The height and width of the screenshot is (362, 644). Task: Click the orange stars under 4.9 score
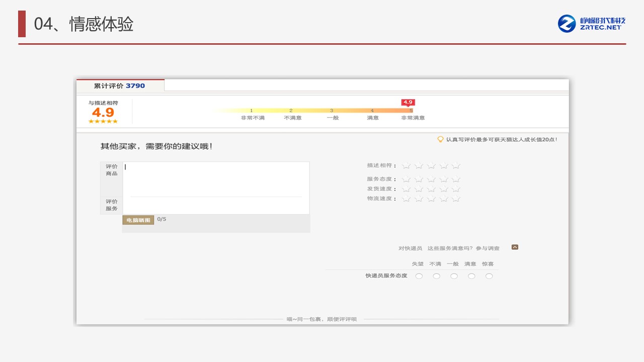(103, 121)
